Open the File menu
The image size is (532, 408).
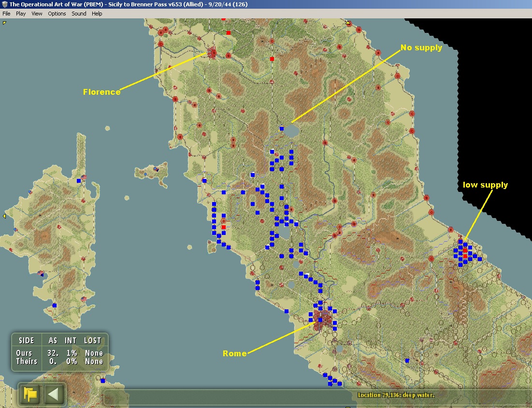tap(6, 14)
